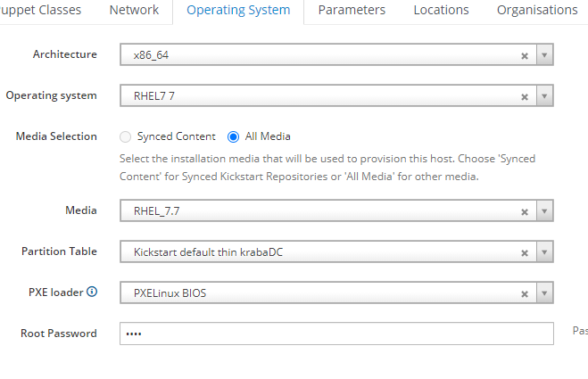
Task: Select the Operating System tab
Action: pos(238,10)
